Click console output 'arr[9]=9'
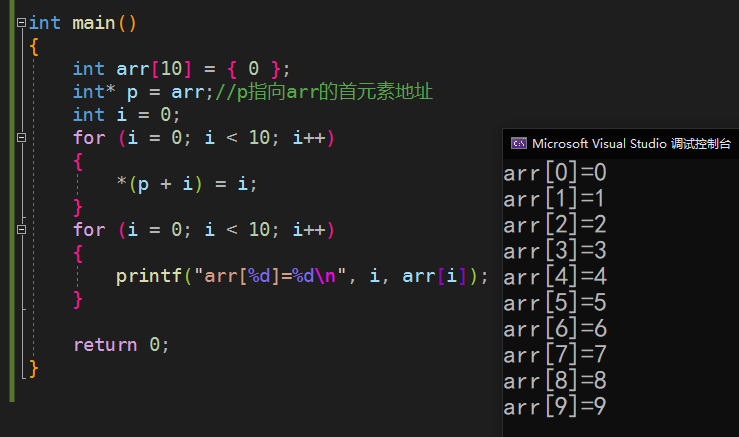The width and height of the screenshot is (739, 437). click(555, 406)
